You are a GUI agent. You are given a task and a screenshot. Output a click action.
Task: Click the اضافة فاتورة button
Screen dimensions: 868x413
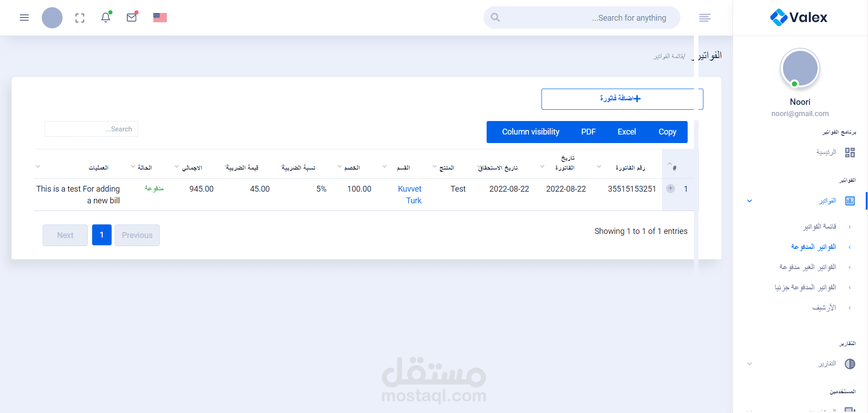622,99
